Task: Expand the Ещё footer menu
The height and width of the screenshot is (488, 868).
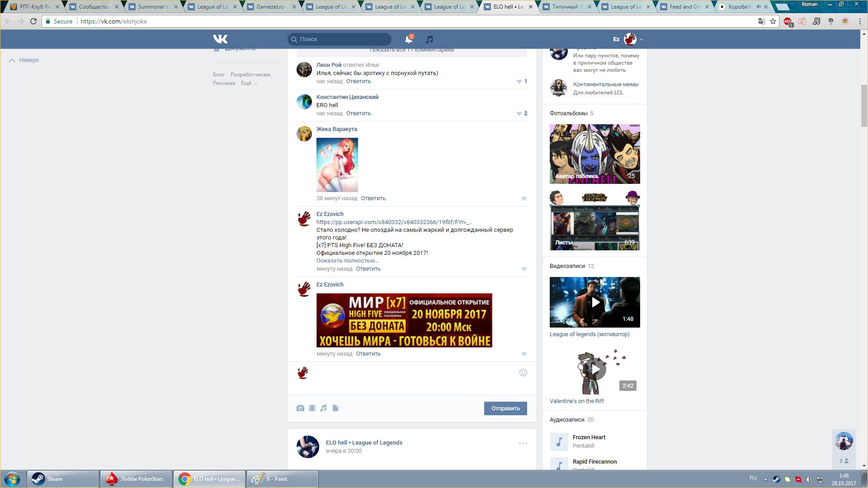Action: 249,83
